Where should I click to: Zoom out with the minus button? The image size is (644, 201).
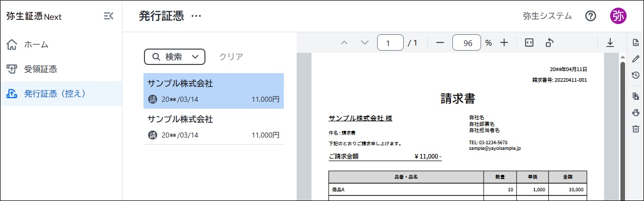(x=440, y=43)
